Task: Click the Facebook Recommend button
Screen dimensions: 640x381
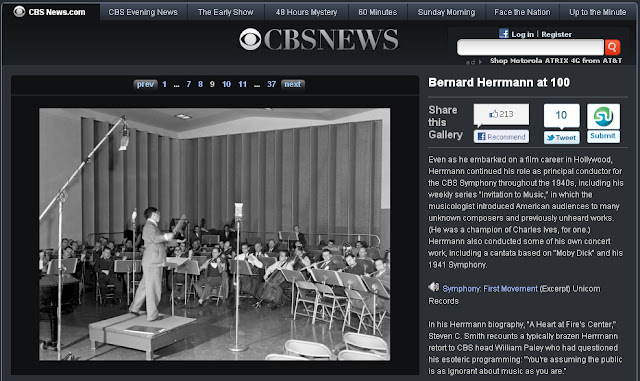Action: coord(501,137)
